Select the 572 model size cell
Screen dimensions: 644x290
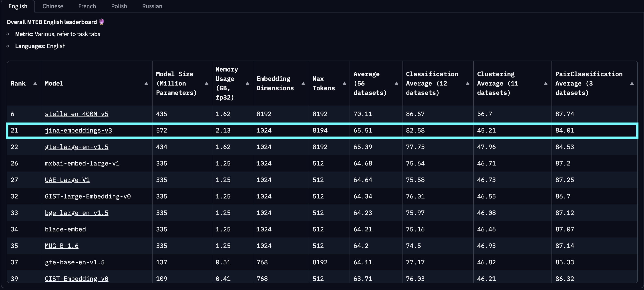182,131
